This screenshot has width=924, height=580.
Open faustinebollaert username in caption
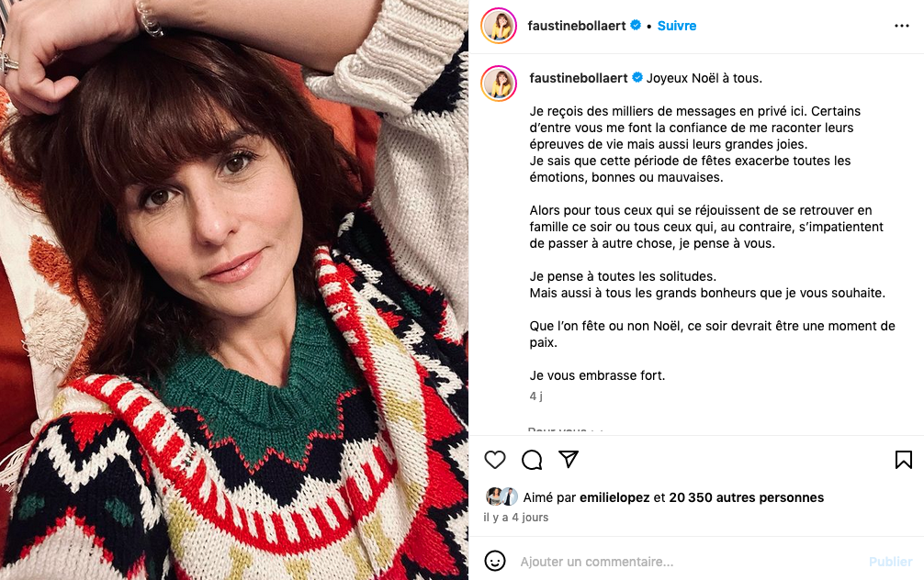click(x=578, y=78)
